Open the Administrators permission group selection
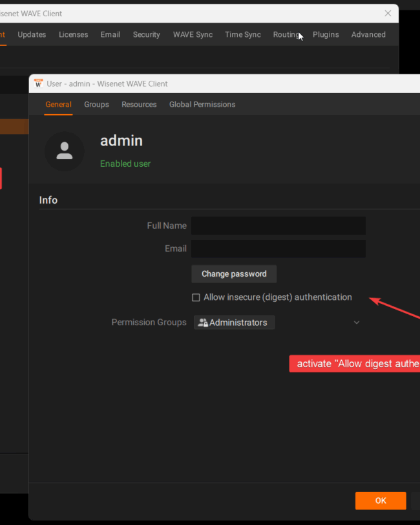 [x=235, y=323]
